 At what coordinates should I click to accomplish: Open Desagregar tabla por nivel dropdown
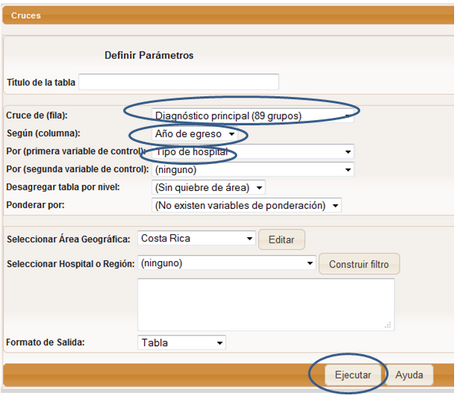tap(208, 188)
